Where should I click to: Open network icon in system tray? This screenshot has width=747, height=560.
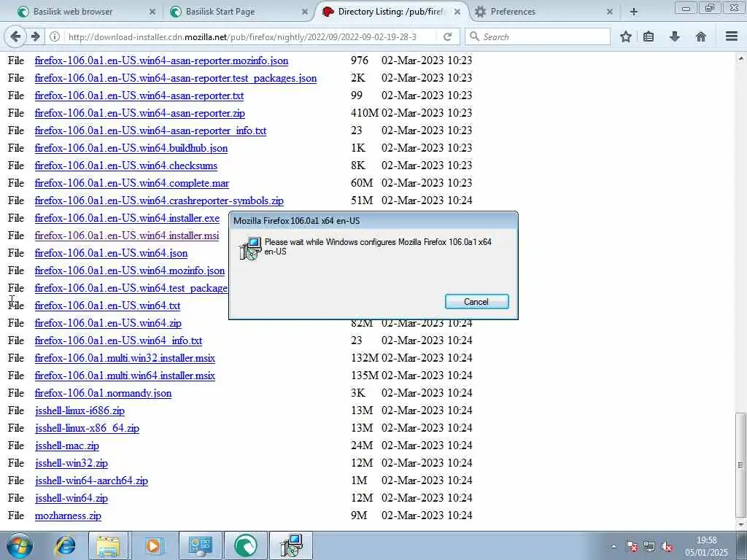pyautogui.click(x=649, y=547)
